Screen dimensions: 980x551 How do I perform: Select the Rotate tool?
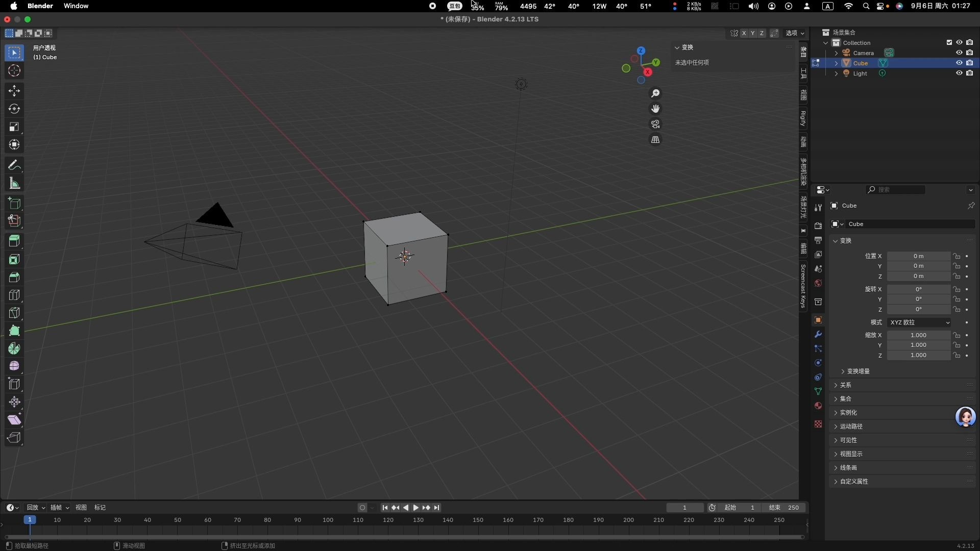[14, 108]
